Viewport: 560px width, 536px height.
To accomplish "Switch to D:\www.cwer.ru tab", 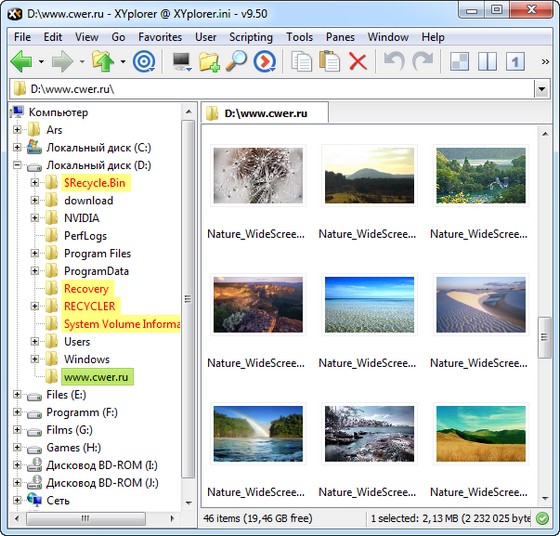I will (265, 113).
